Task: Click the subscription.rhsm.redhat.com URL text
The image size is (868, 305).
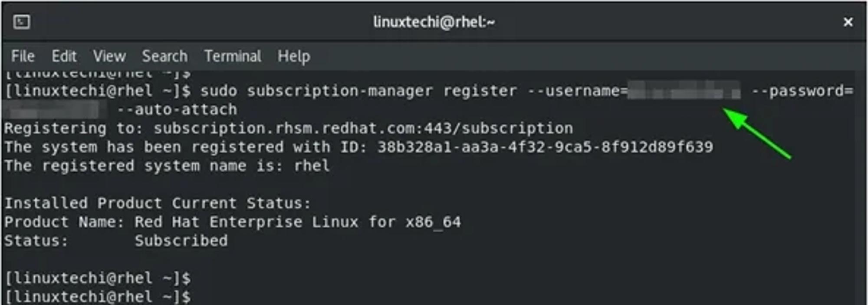Action: (363, 129)
